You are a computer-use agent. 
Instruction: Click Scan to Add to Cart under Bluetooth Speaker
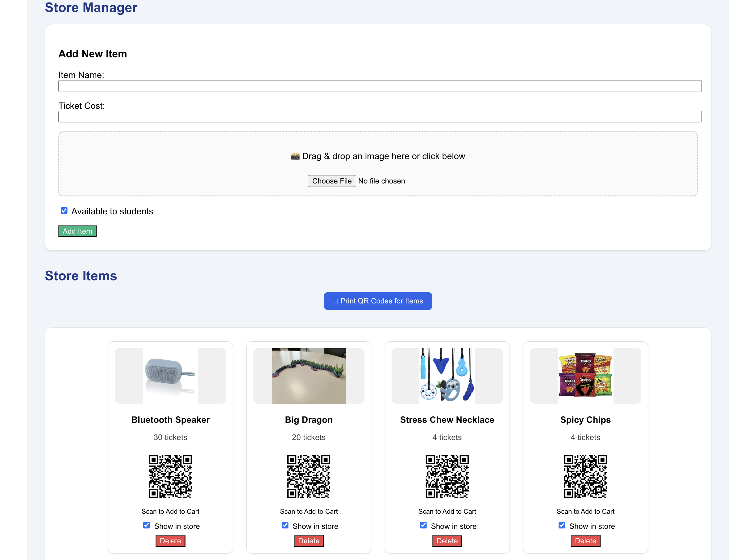[170, 511]
